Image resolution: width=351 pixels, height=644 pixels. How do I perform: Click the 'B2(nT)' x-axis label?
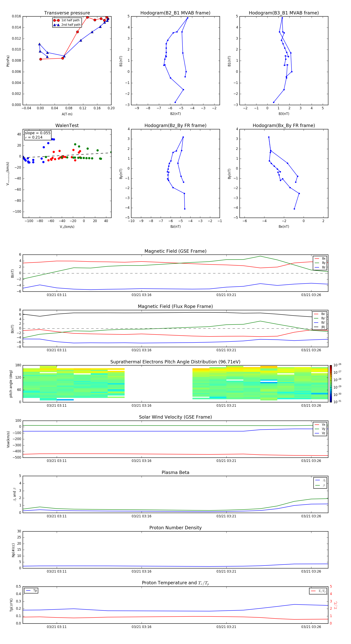pos(175,114)
